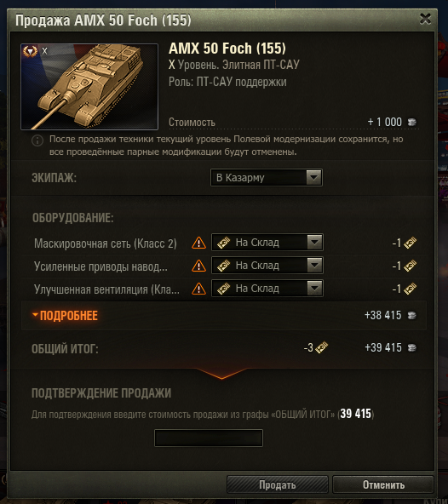Click warning icon next to Маскировочная сеть

tap(198, 243)
